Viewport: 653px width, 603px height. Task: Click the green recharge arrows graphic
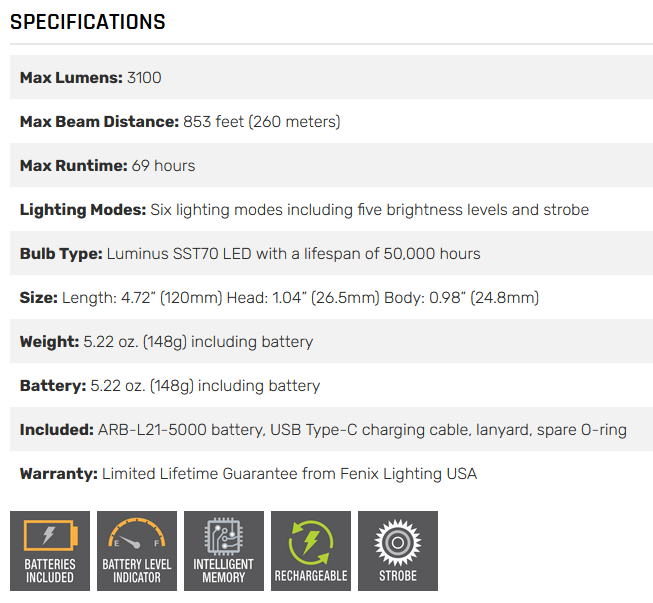(311, 542)
